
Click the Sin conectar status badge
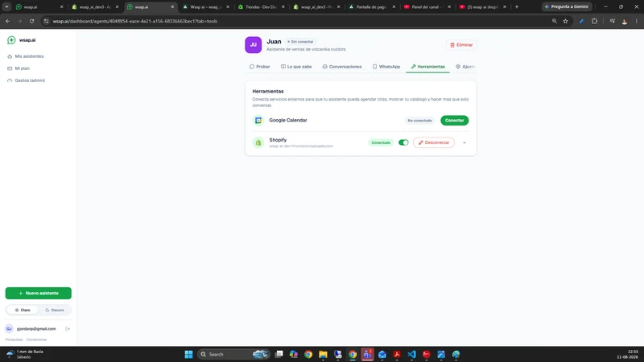tap(300, 42)
